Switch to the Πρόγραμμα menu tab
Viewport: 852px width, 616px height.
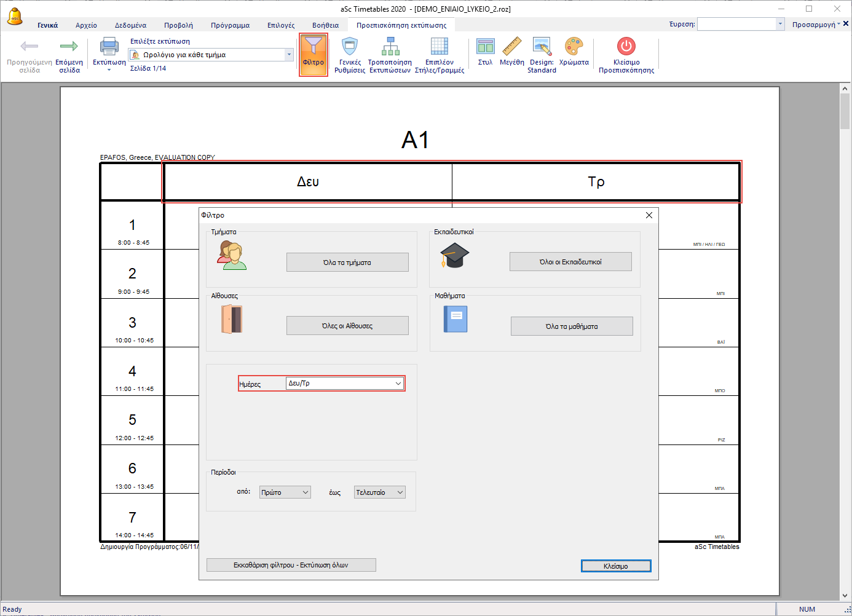point(230,25)
